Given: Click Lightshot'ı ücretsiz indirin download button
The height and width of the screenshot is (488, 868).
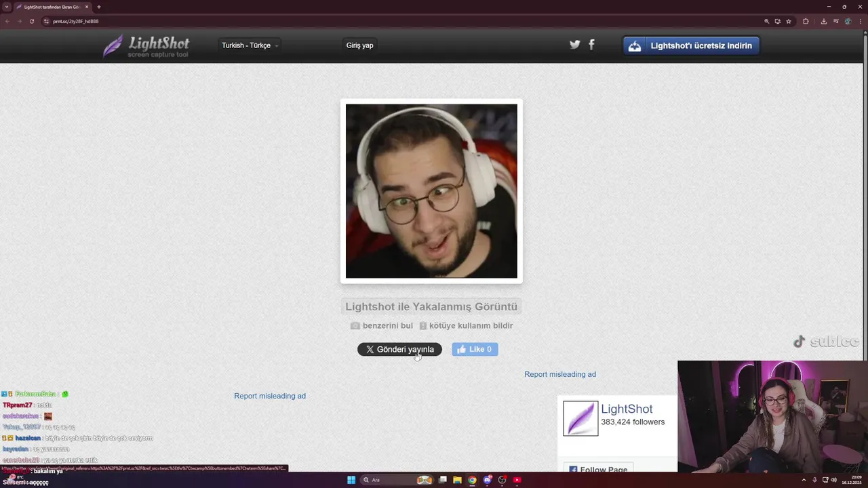Looking at the screenshot, I should 691,45.
